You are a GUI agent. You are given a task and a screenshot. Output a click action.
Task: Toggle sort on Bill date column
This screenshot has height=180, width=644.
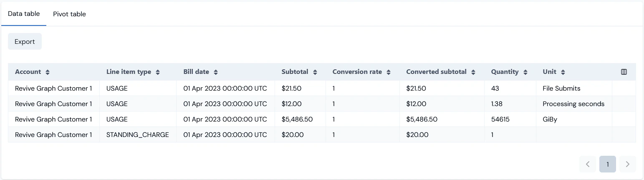pos(216,72)
